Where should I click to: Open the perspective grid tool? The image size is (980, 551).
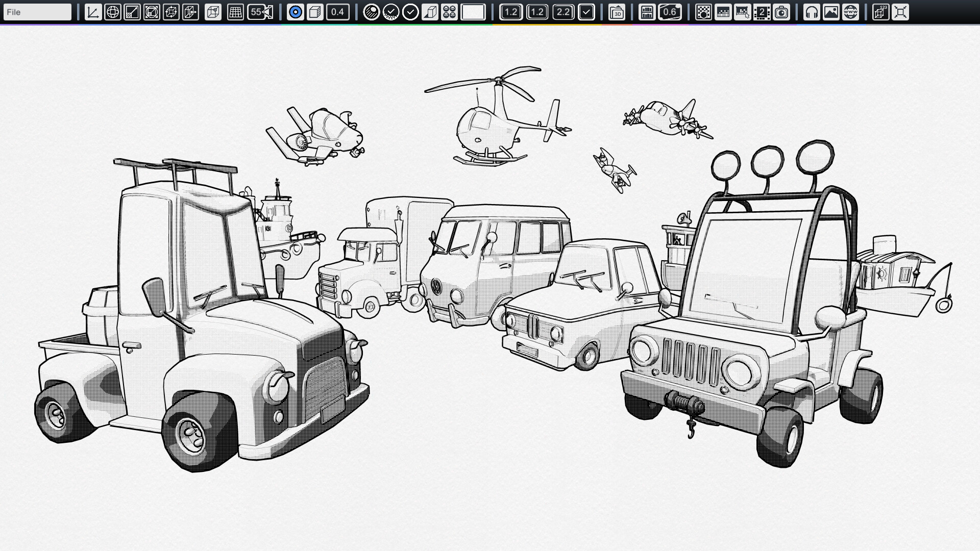pos(235,11)
